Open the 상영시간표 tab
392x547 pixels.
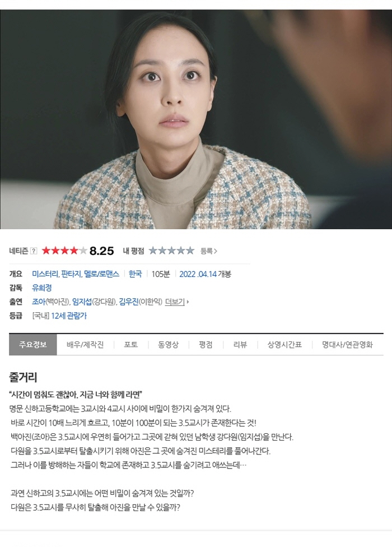click(x=284, y=345)
